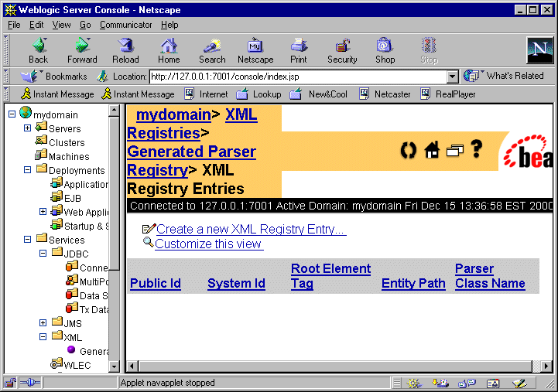Open the New&Cool toolbar folder
Image resolution: width=558 pixels, height=392 pixels.
(x=319, y=94)
